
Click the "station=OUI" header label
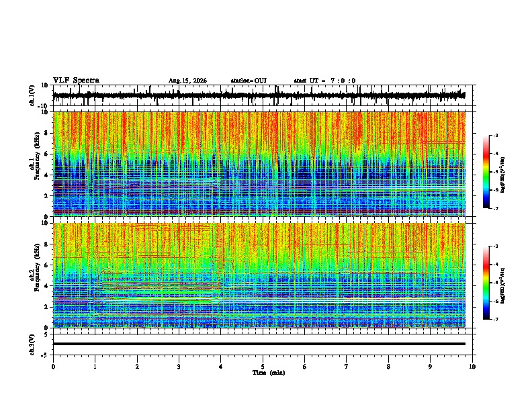(x=249, y=81)
